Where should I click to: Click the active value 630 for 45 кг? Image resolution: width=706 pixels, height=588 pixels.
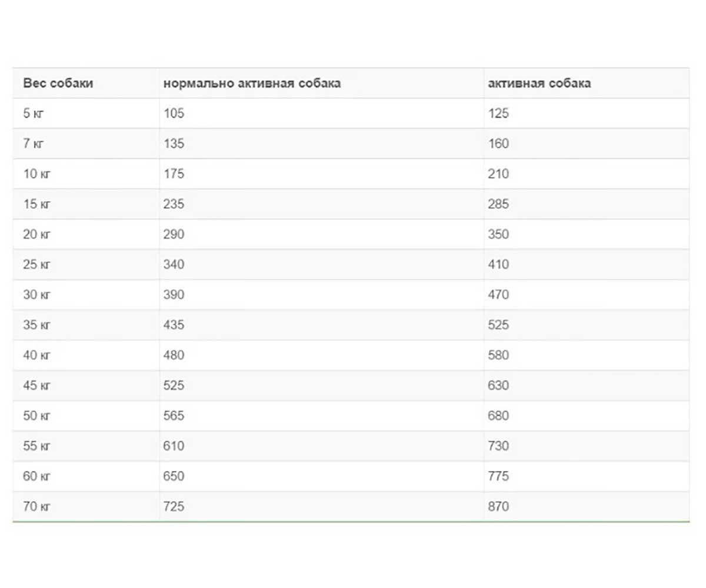498,386
